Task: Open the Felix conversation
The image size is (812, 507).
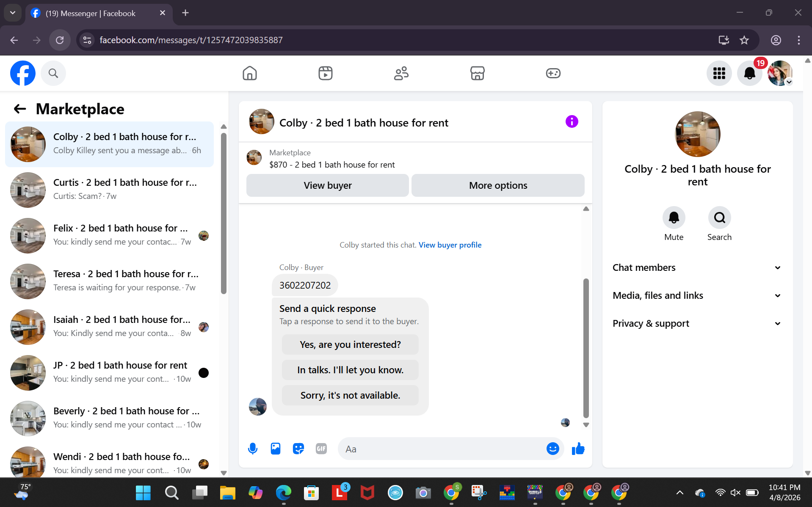Action: [110, 236]
